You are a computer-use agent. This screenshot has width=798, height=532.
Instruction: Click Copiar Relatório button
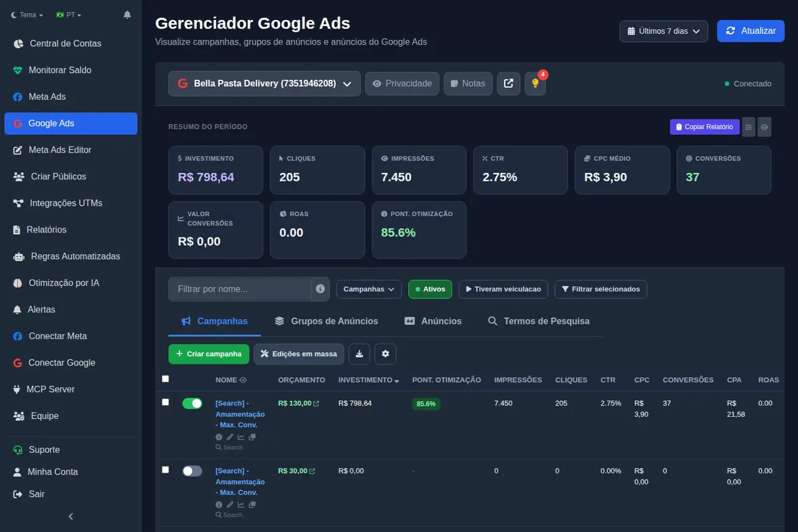[704, 126]
